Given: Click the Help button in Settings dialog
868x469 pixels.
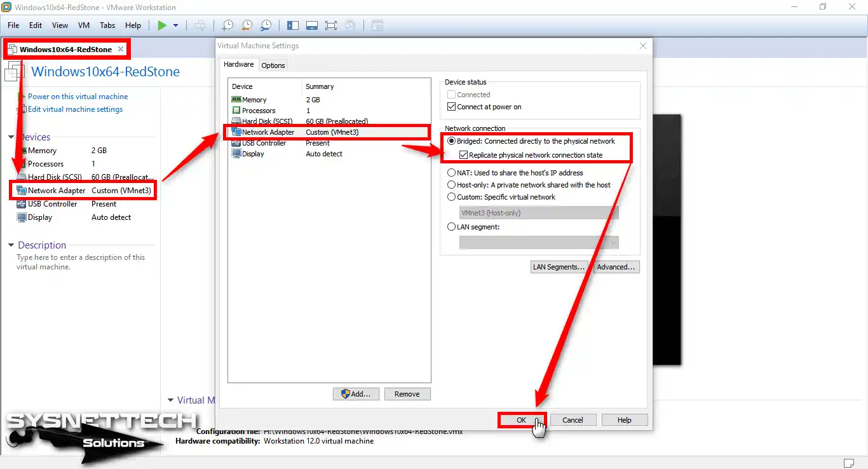Looking at the screenshot, I should [x=625, y=420].
